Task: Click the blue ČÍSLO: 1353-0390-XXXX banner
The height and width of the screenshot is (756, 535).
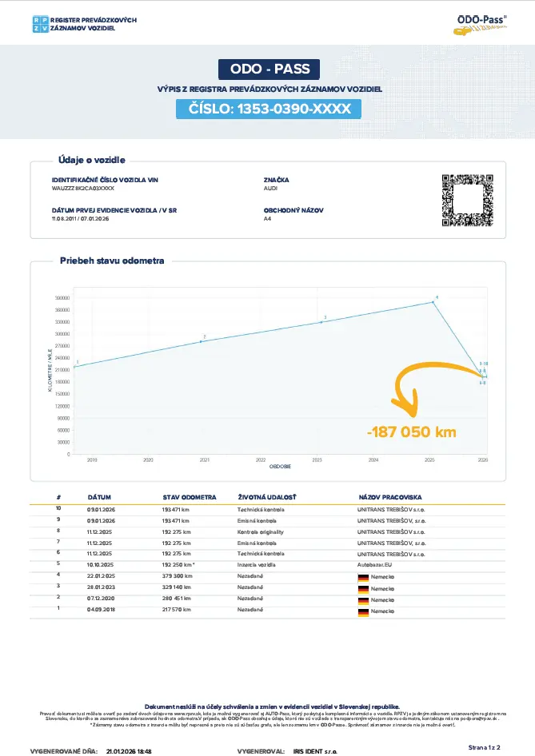Action: tap(269, 109)
